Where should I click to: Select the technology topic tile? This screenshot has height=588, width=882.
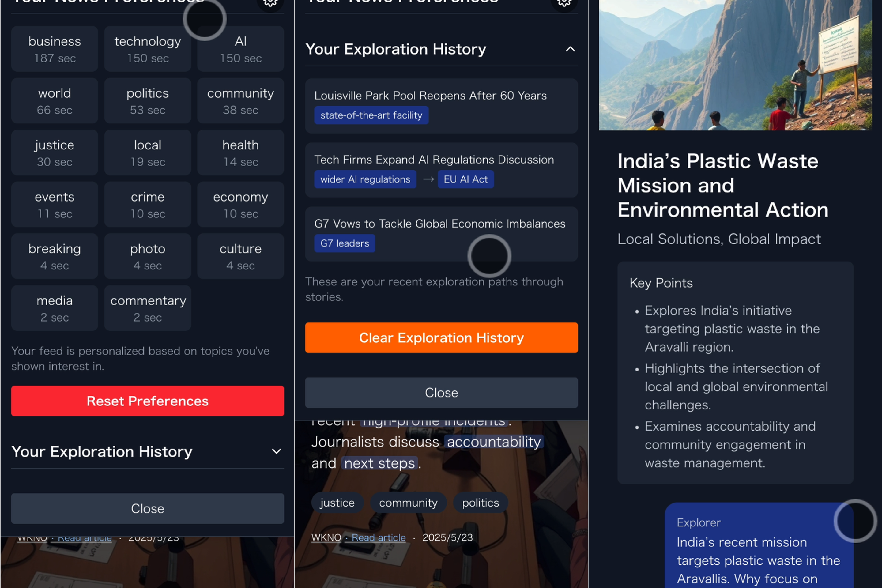click(x=147, y=49)
